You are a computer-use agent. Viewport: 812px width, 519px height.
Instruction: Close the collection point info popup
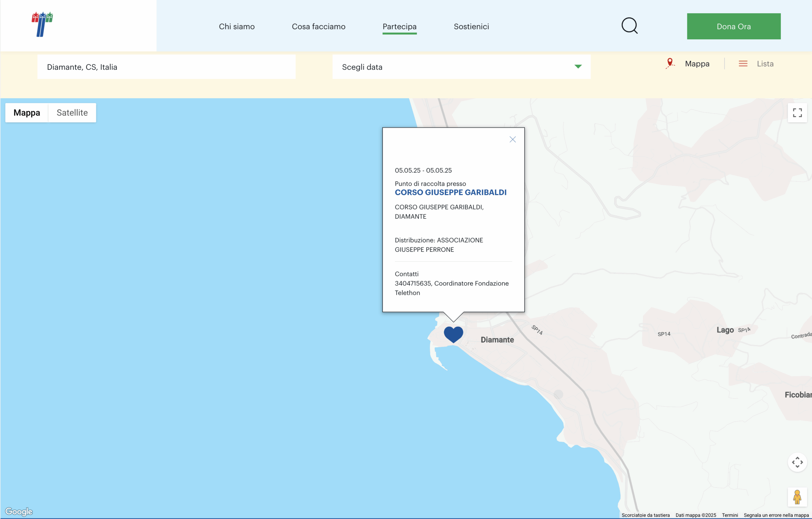(512, 139)
